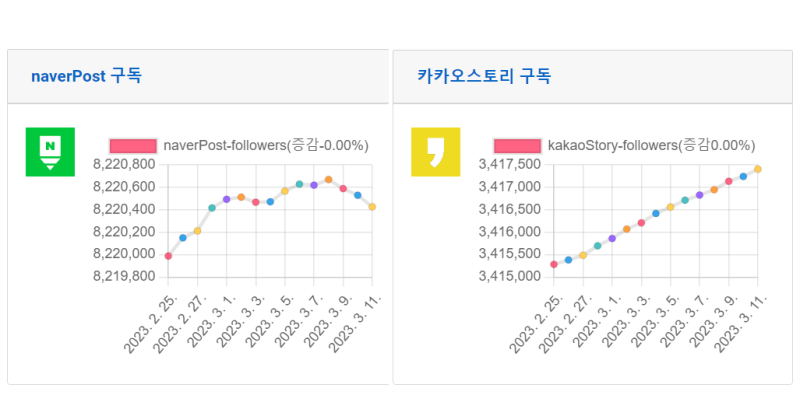Select the last yellow point on the kakaoStory chart

757,169
